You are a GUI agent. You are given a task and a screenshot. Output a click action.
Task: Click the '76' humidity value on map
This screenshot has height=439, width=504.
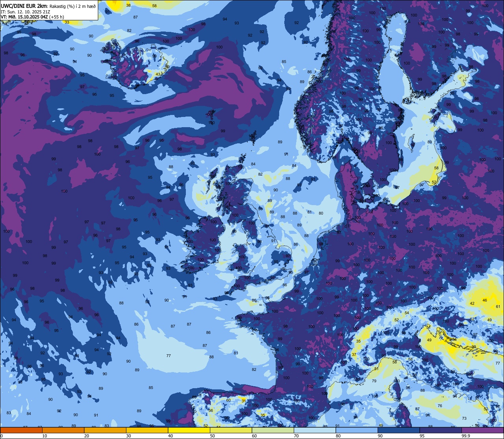click(440, 406)
